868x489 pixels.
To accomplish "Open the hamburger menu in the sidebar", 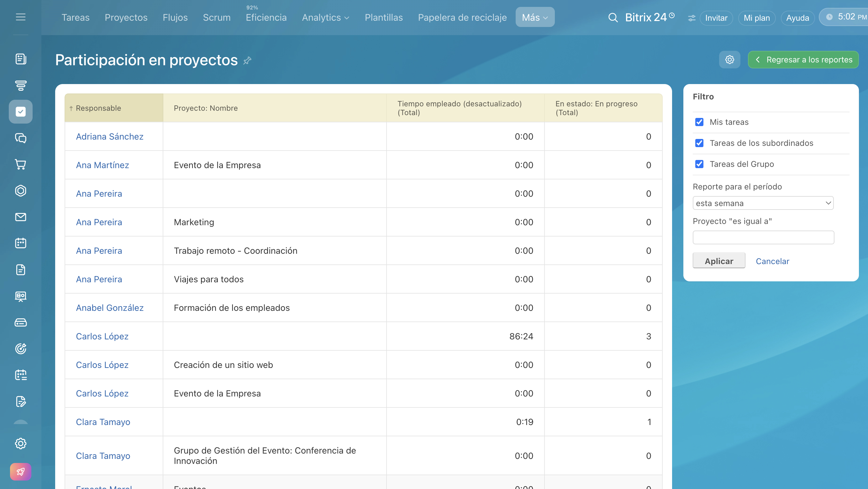I will click(x=21, y=17).
